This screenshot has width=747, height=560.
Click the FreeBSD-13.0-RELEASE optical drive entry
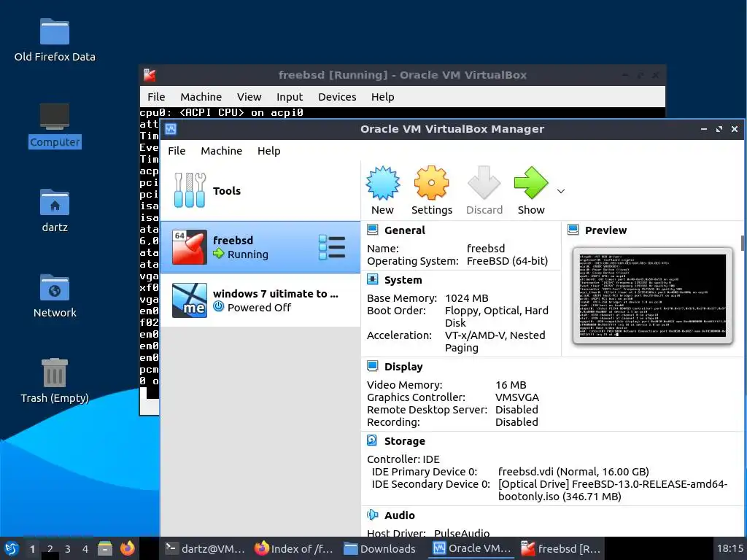click(613, 491)
